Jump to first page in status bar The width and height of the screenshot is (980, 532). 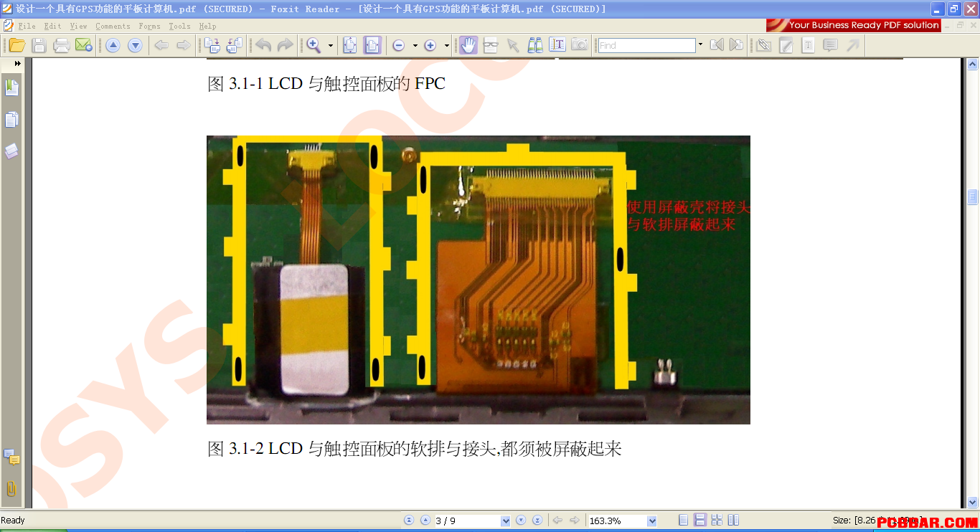pyautogui.click(x=409, y=521)
